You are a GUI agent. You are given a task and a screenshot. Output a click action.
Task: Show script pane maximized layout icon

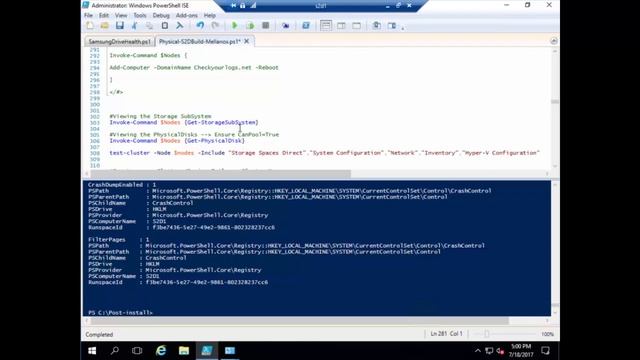[356, 26]
